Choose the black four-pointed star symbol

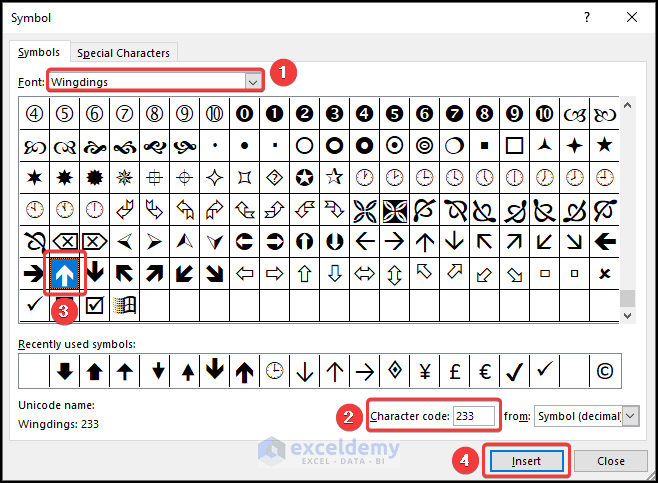[574, 145]
